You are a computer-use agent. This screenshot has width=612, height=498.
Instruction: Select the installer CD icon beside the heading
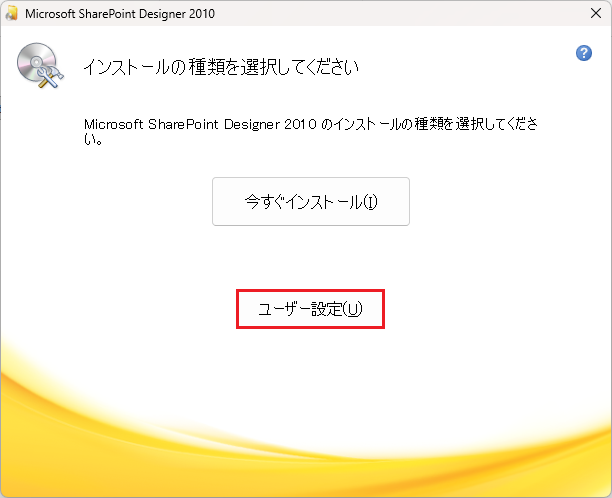39,68
